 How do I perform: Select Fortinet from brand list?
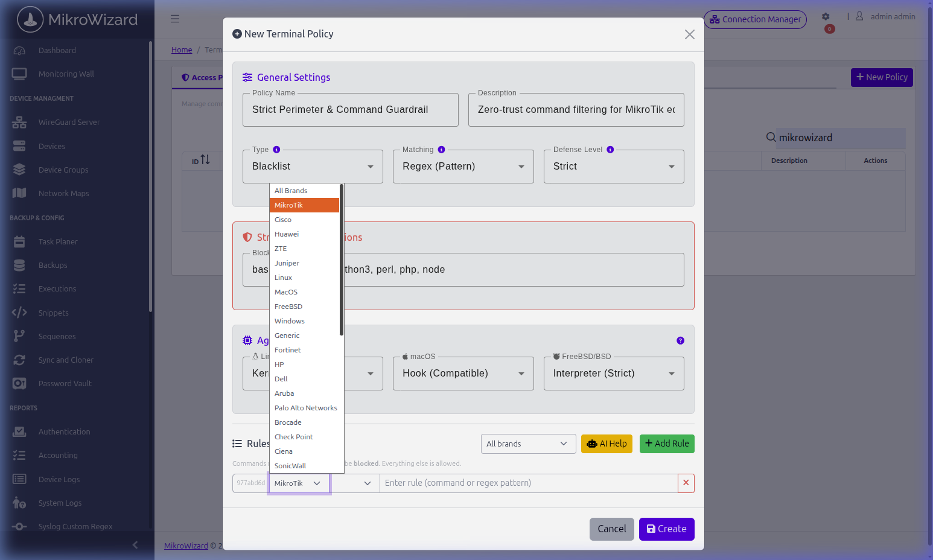(x=304, y=350)
